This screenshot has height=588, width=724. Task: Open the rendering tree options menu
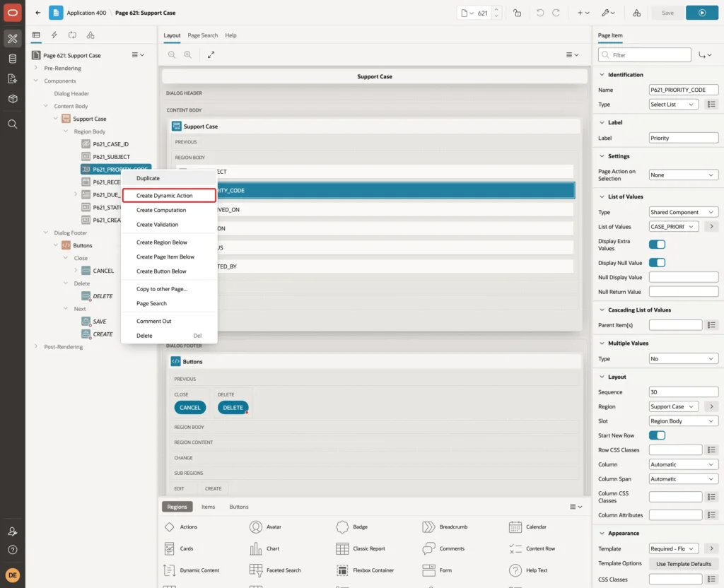(138, 55)
